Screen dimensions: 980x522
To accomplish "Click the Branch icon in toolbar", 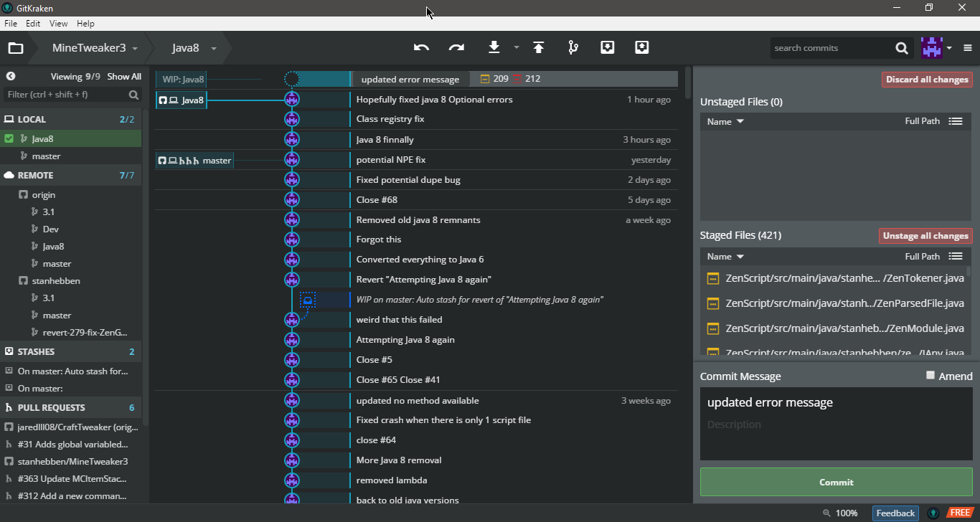I will (573, 48).
